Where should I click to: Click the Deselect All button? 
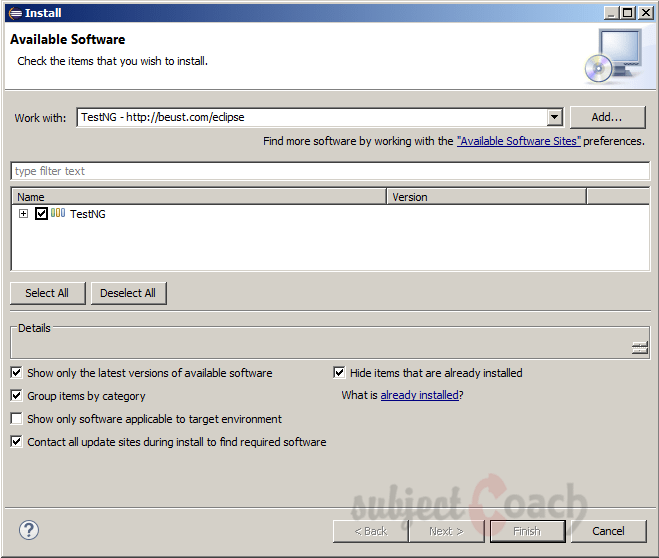click(129, 293)
